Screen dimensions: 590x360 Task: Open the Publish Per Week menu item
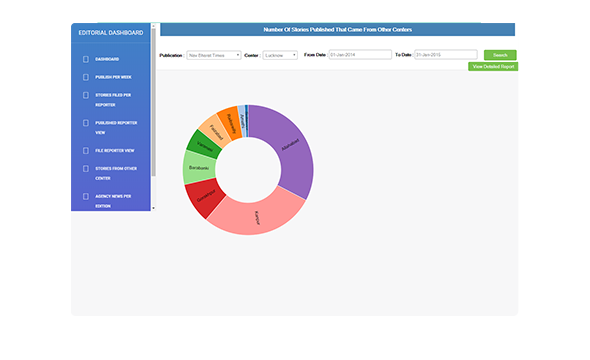pos(113,77)
